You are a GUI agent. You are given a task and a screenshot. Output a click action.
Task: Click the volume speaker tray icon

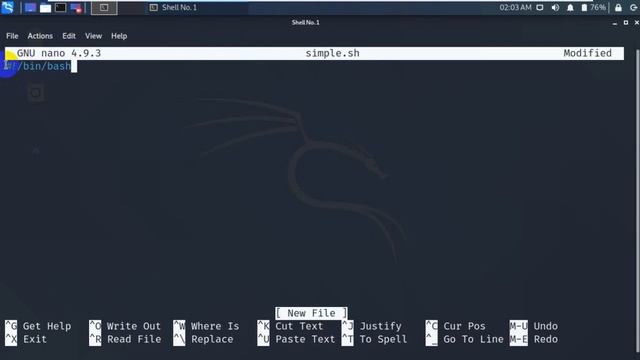tap(555, 8)
